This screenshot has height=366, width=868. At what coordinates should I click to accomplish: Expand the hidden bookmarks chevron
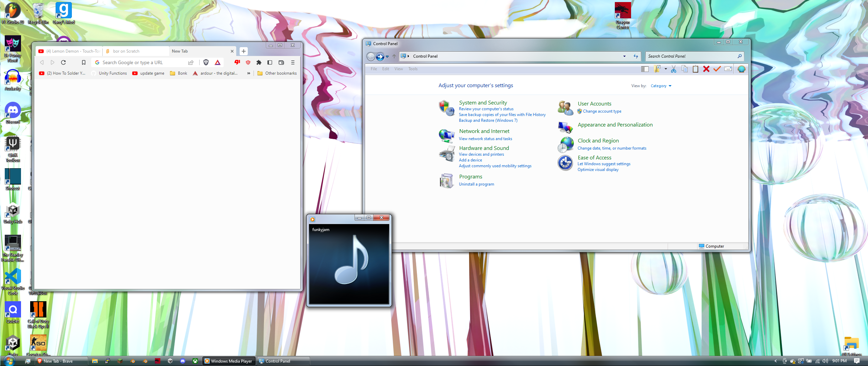[x=248, y=73]
